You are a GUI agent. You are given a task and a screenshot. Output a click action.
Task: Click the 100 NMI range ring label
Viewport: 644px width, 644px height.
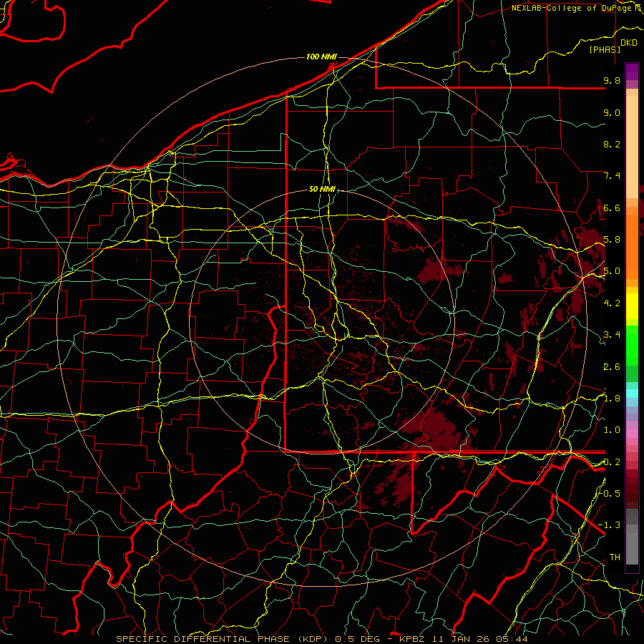coord(321,57)
